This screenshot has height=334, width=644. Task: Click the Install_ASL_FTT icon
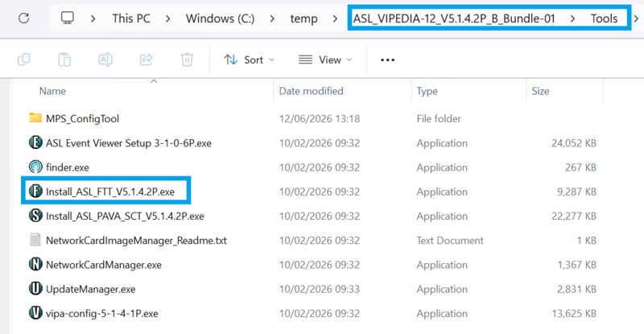click(35, 191)
